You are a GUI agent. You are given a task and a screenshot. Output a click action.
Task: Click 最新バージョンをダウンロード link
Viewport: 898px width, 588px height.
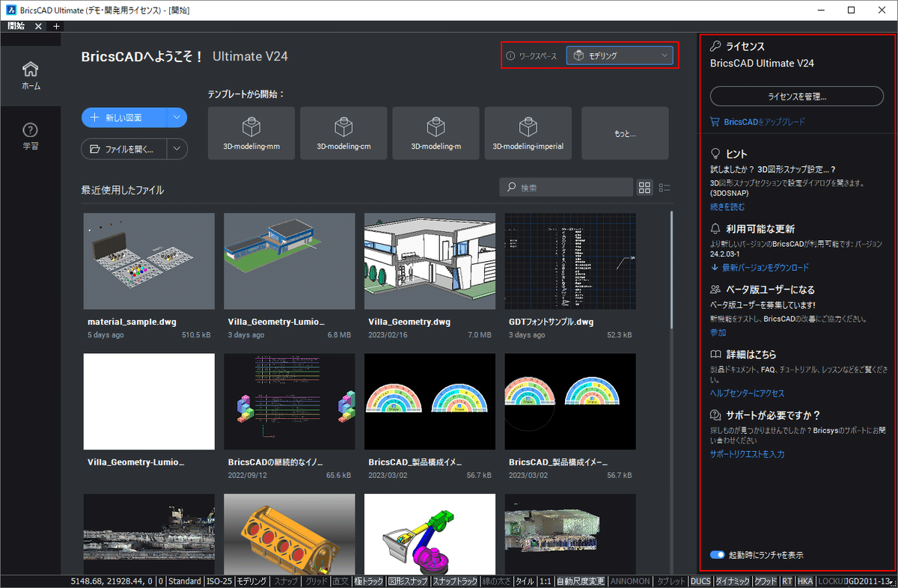[765, 267]
